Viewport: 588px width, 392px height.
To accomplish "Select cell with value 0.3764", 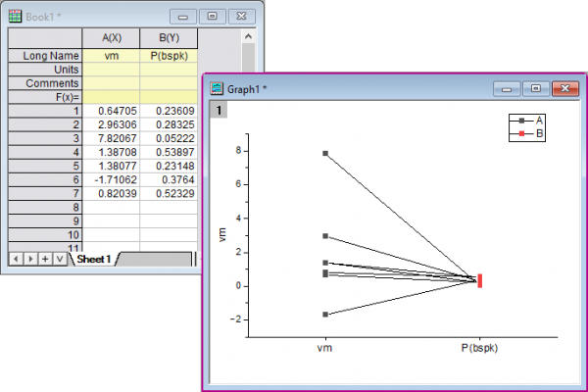I will coord(169,179).
